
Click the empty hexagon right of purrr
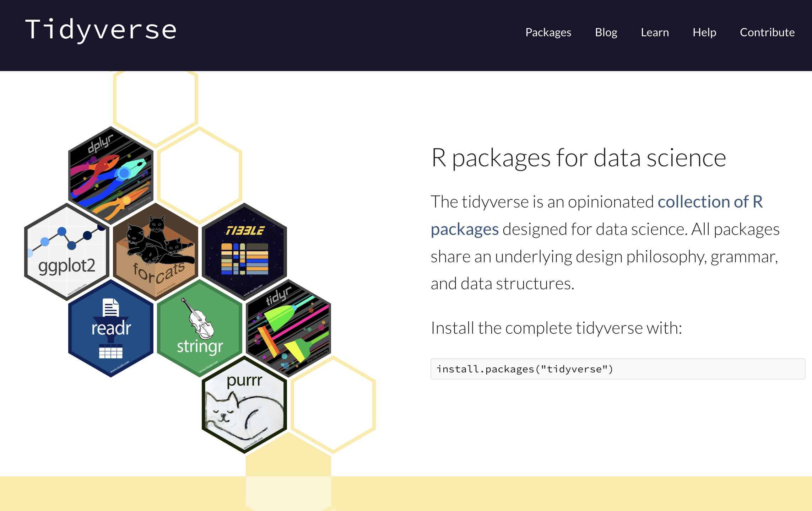333,404
